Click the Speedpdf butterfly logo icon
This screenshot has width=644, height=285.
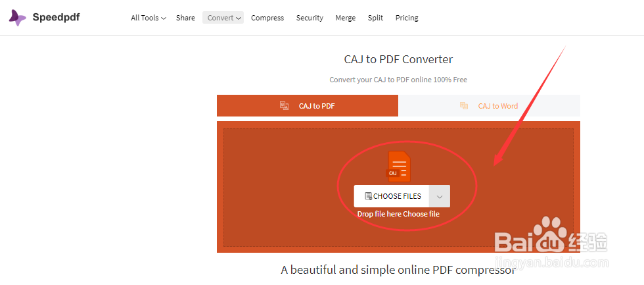(x=18, y=18)
